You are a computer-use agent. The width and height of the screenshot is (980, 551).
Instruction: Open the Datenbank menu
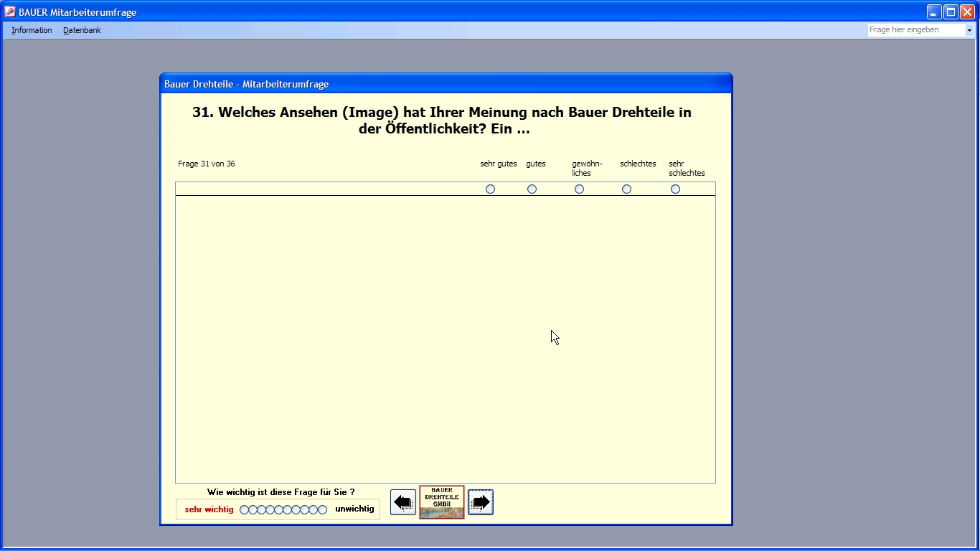point(82,30)
